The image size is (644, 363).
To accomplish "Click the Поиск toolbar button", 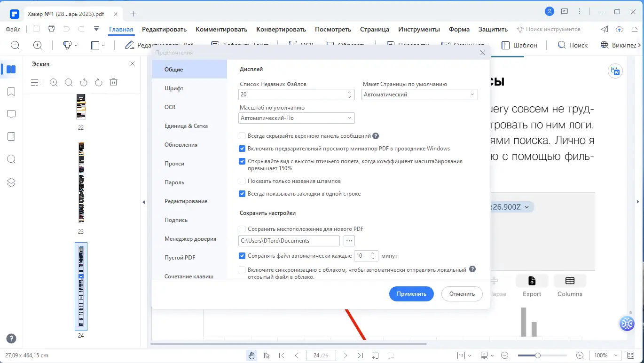I will 573,46.
